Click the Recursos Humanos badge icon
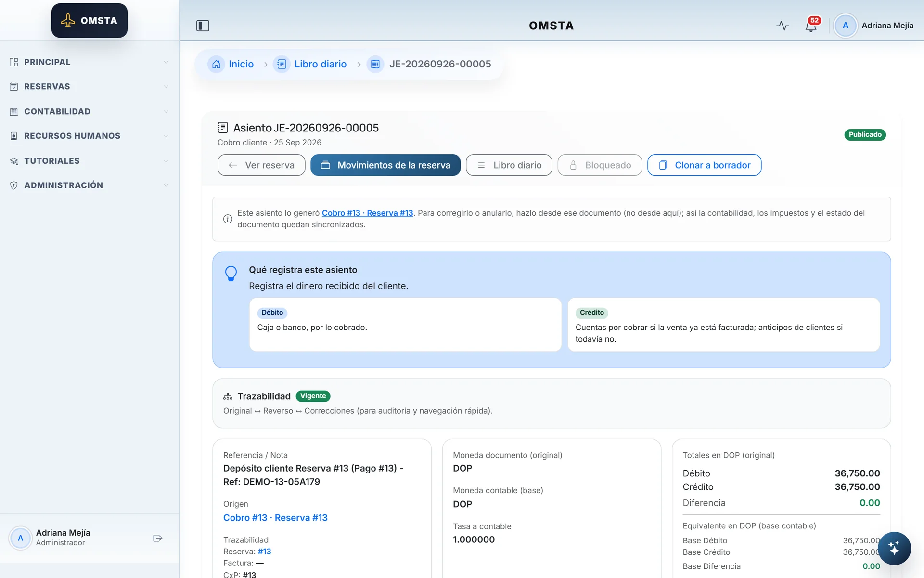The width and height of the screenshot is (924, 578). [14, 136]
